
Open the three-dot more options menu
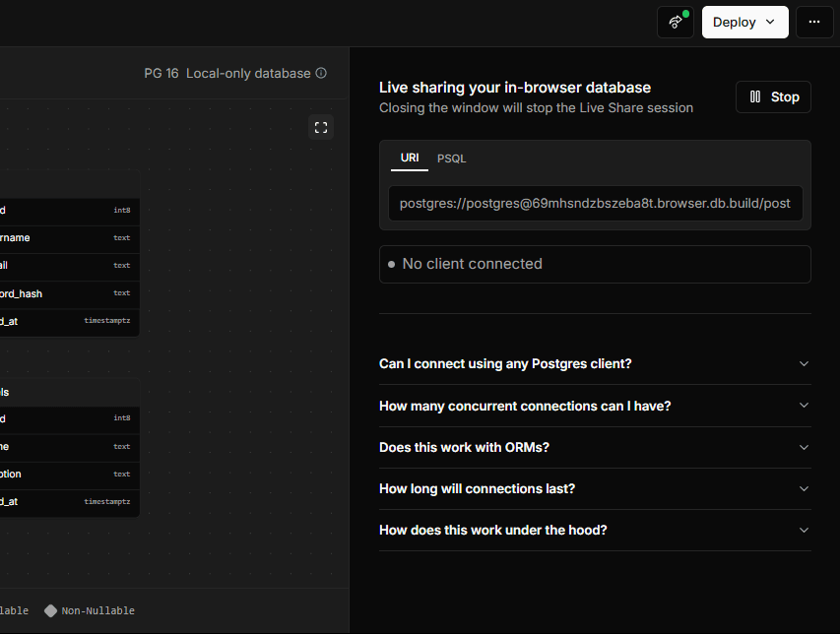pyautogui.click(x=813, y=22)
